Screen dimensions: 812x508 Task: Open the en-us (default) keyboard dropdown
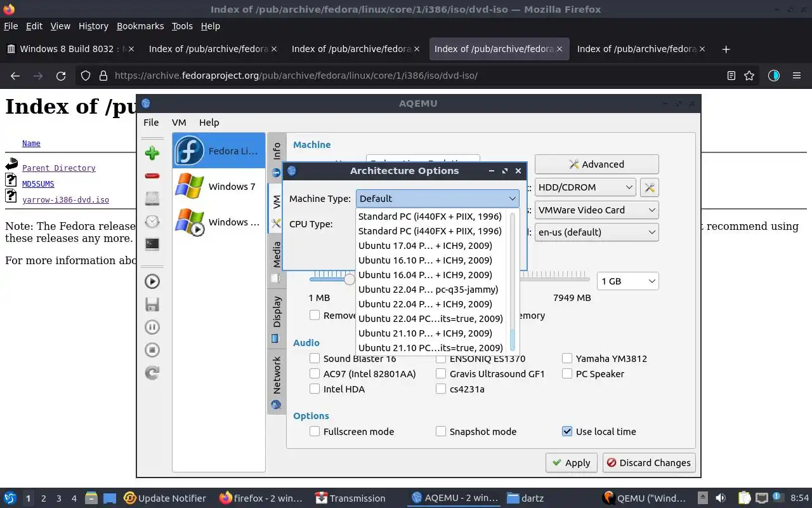click(596, 232)
